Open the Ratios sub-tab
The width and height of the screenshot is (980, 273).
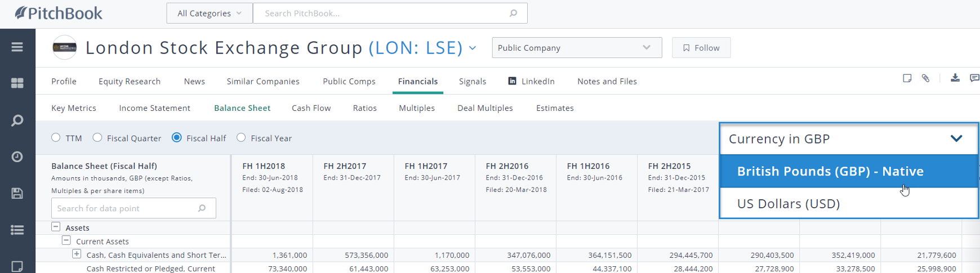365,108
